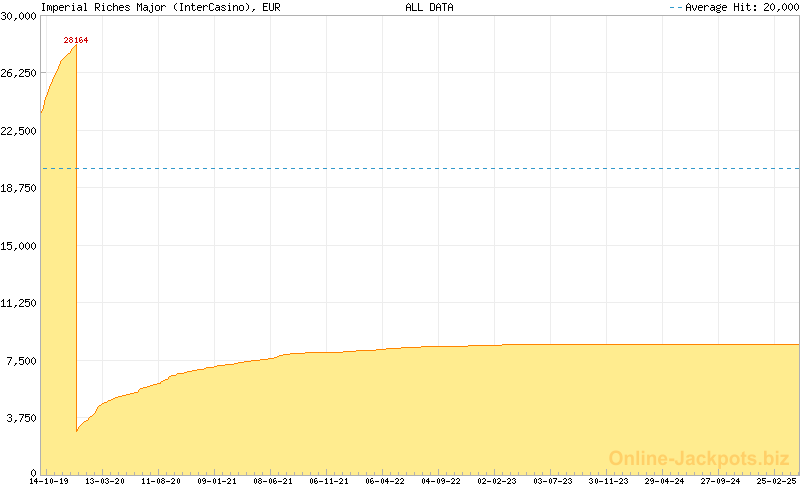The image size is (800, 490).
Task: Click the red 28164 peak value label
Action: pos(75,41)
